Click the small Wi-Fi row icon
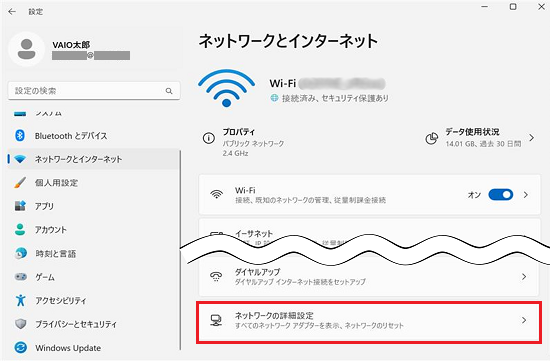This screenshot has width=550, height=361. 216,194
